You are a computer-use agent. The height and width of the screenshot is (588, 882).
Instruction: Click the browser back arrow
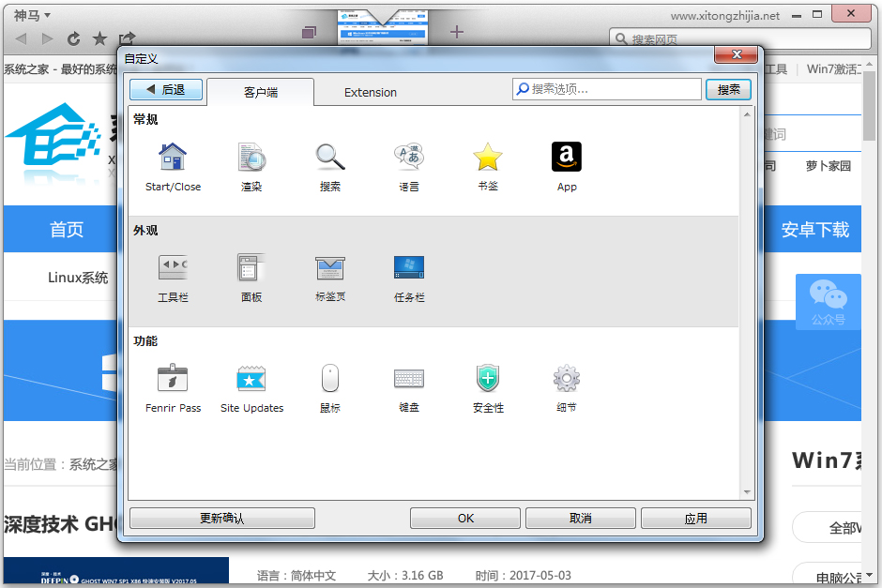[22, 38]
